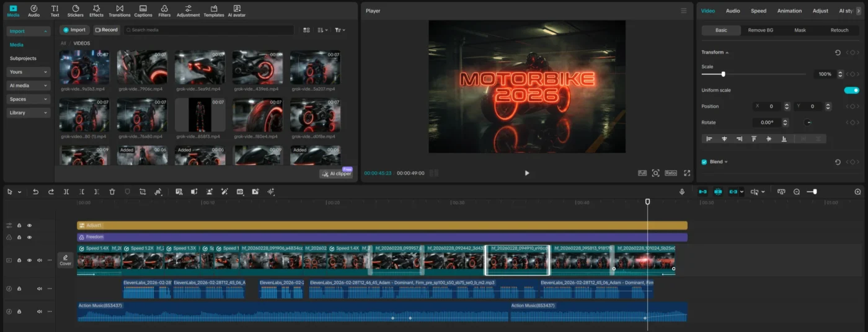
Task: Select the Remove BG tab
Action: pyautogui.click(x=760, y=30)
